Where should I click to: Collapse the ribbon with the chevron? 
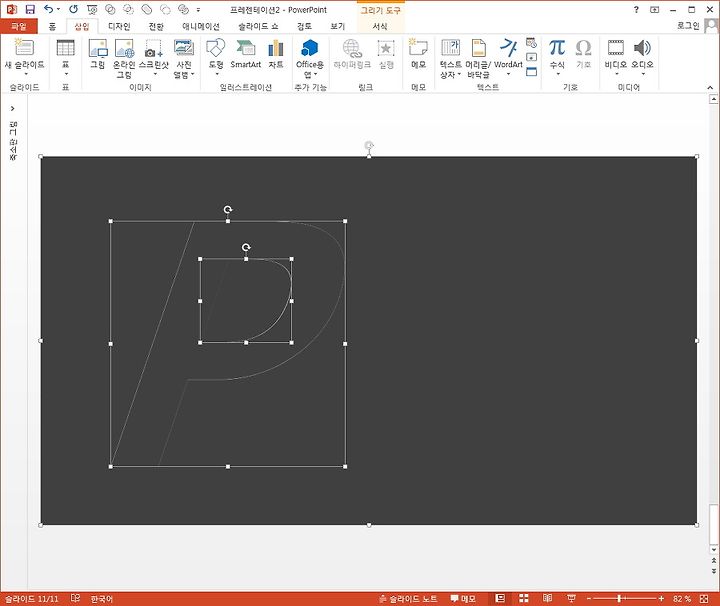pyautogui.click(x=710, y=87)
